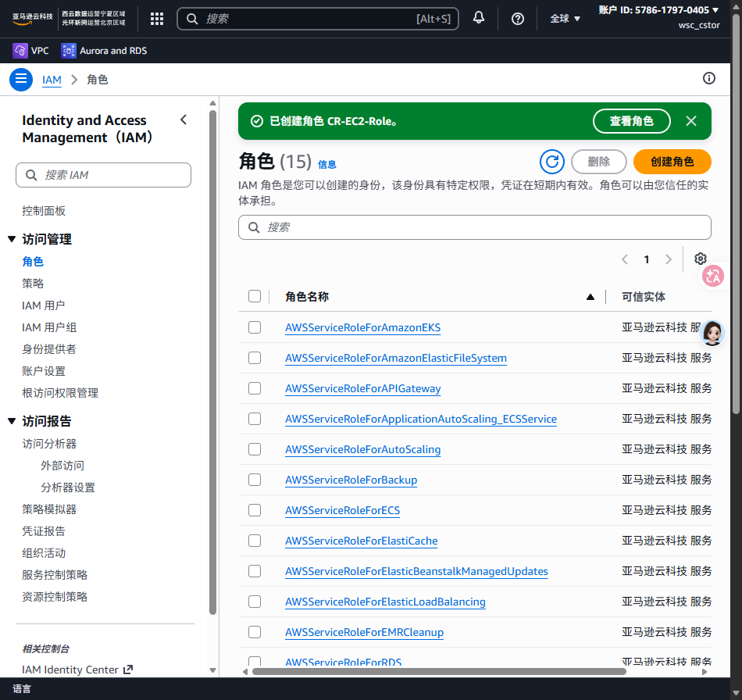Open the IAM breadcrumb link

tap(52, 80)
